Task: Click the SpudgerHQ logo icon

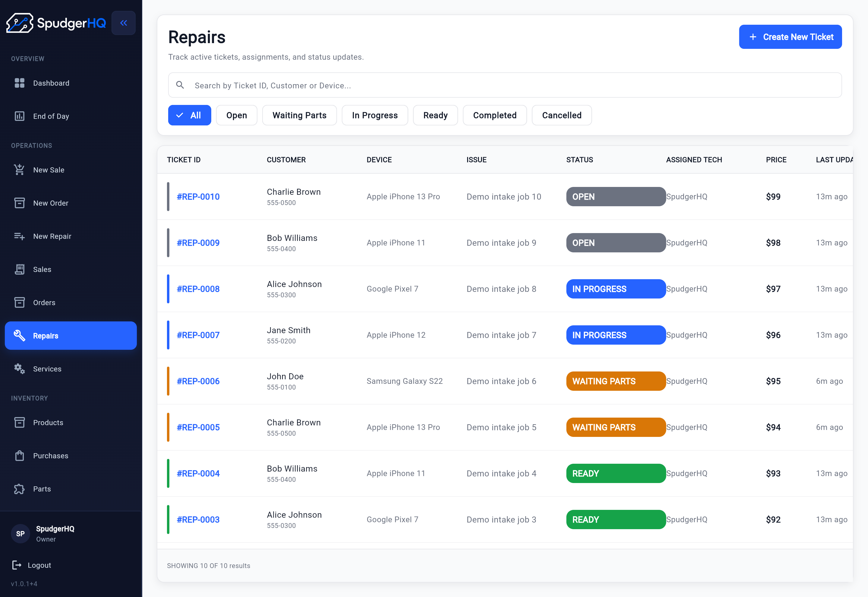Action: pos(20,23)
